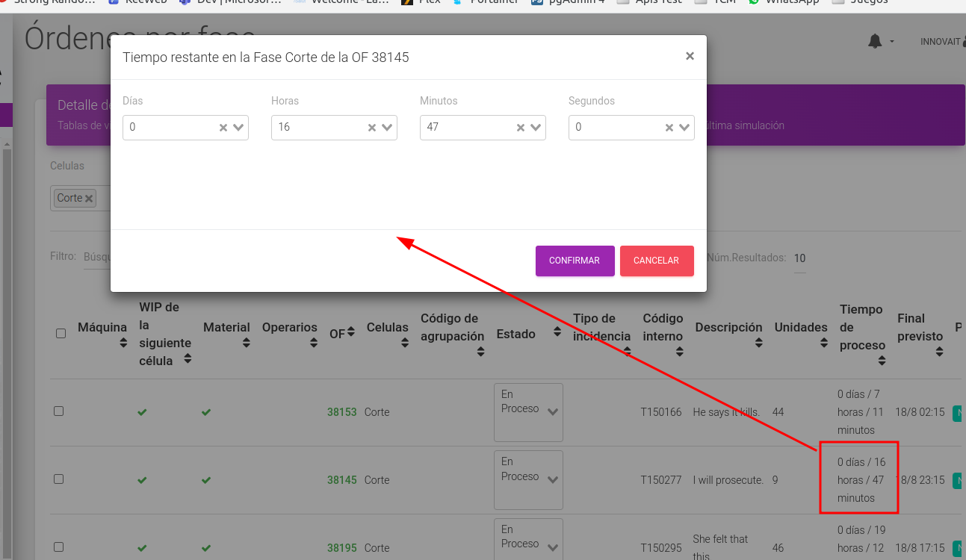Change Núm.Resultados value 10
Viewport: 966px width, 560px height.
[799, 258]
